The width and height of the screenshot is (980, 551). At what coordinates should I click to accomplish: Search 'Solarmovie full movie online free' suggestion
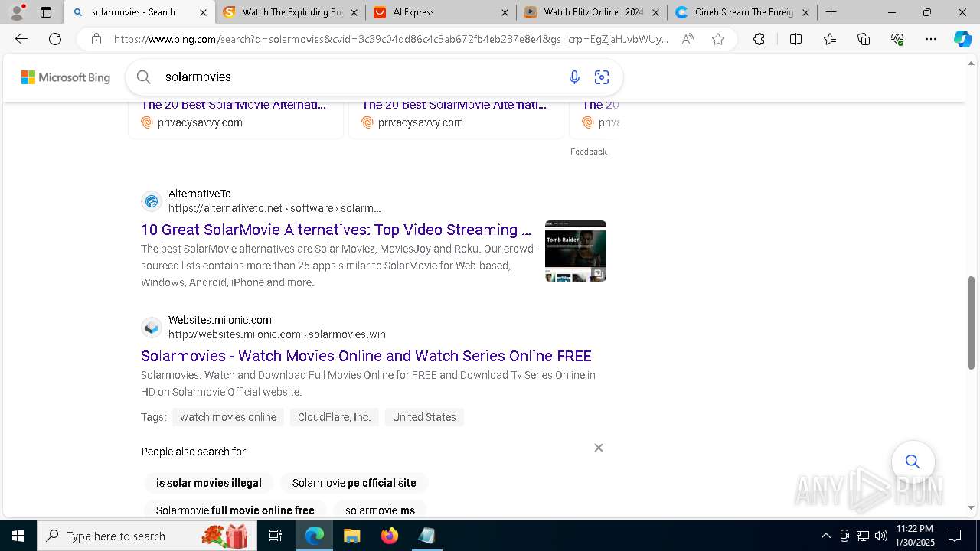point(235,510)
